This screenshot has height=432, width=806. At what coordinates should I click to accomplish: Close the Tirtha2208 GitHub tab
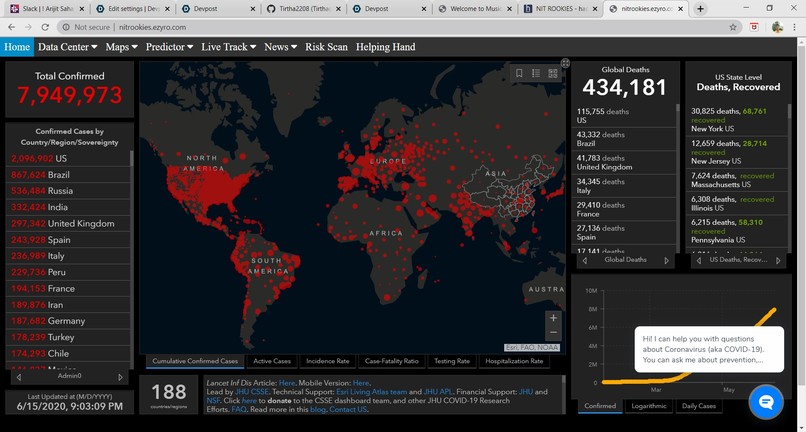tap(338, 9)
